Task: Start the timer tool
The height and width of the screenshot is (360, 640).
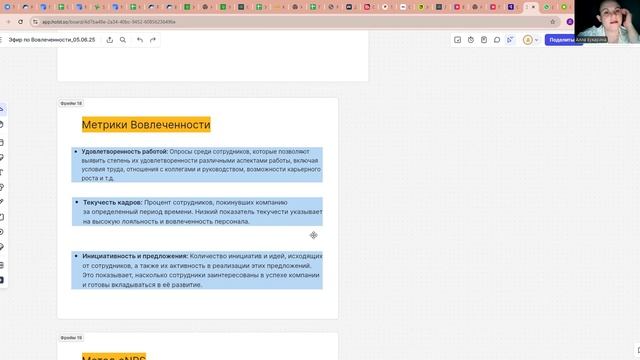Action: 471,40
